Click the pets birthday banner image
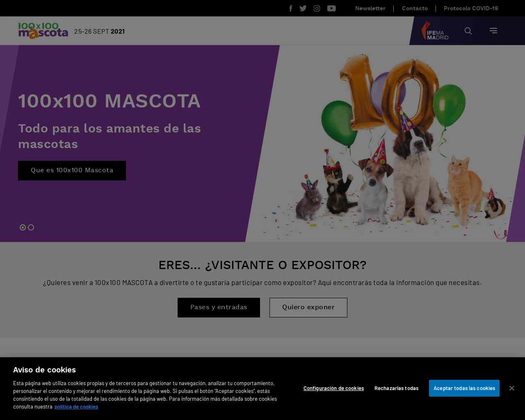The height and width of the screenshot is (420, 525). (385, 144)
